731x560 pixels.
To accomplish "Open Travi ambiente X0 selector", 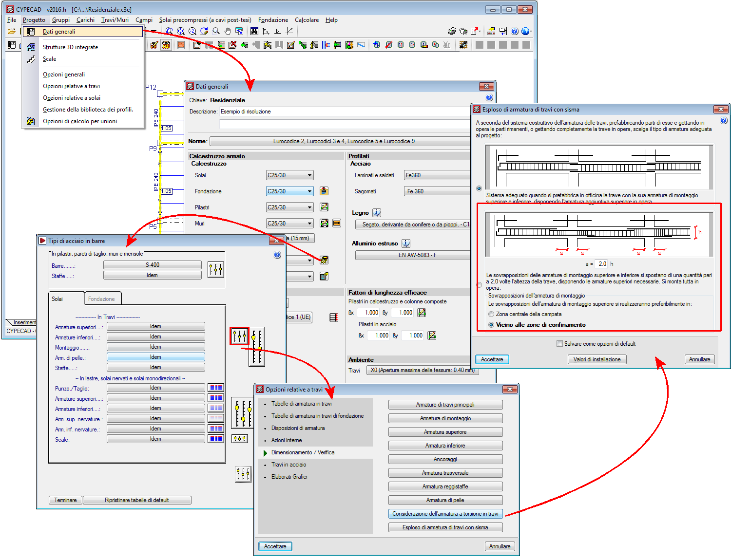I will pos(423,370).
